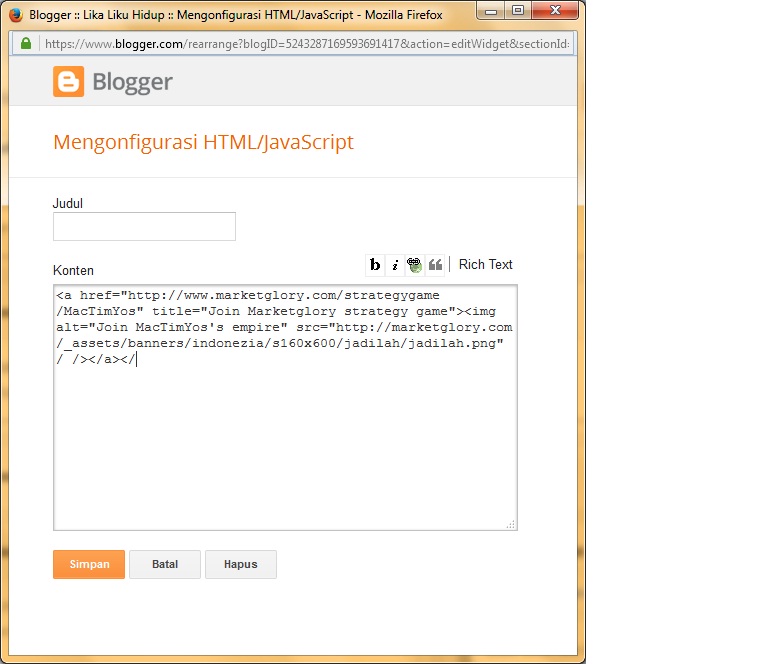Click the Judul label
The width and height of the screenshot is (768, 664).
click(68, 203)
